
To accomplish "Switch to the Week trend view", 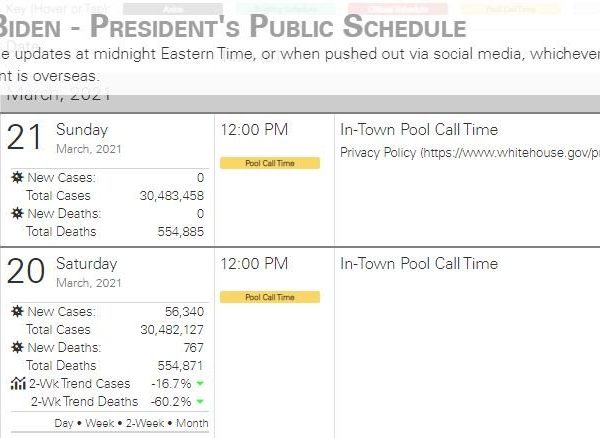I will (x=99, y=424).
